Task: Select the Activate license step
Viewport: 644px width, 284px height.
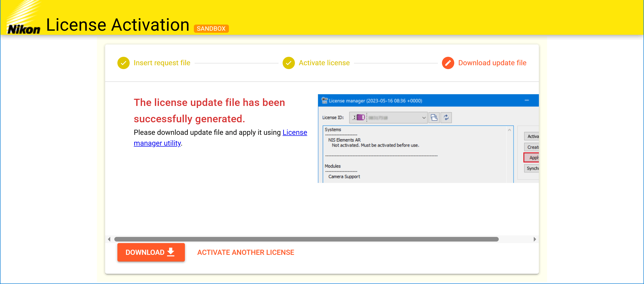Action: point(316,63)
